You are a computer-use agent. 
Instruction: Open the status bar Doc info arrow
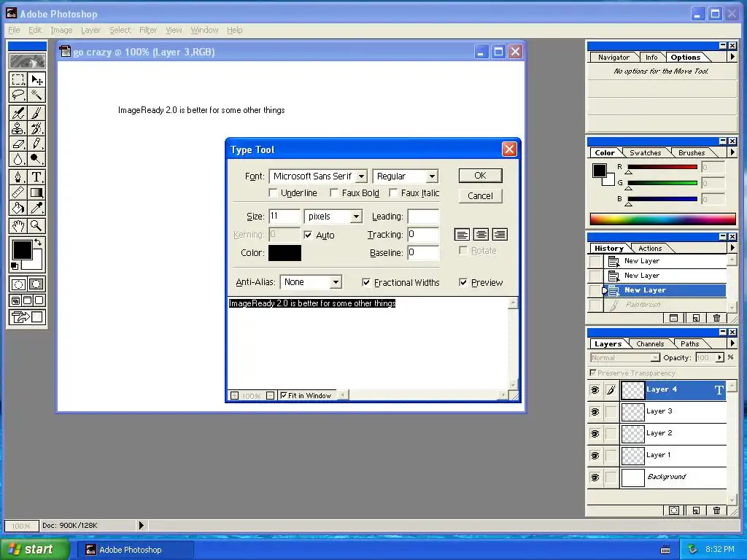point(141,525)
